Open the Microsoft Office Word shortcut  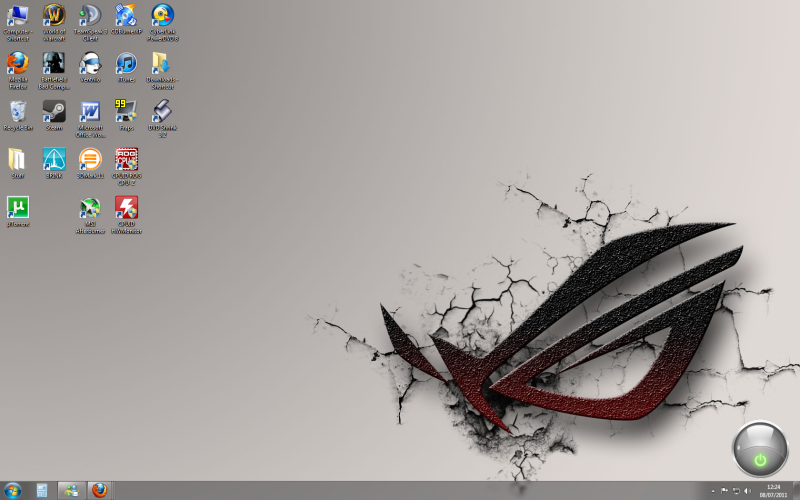(90, 118)
